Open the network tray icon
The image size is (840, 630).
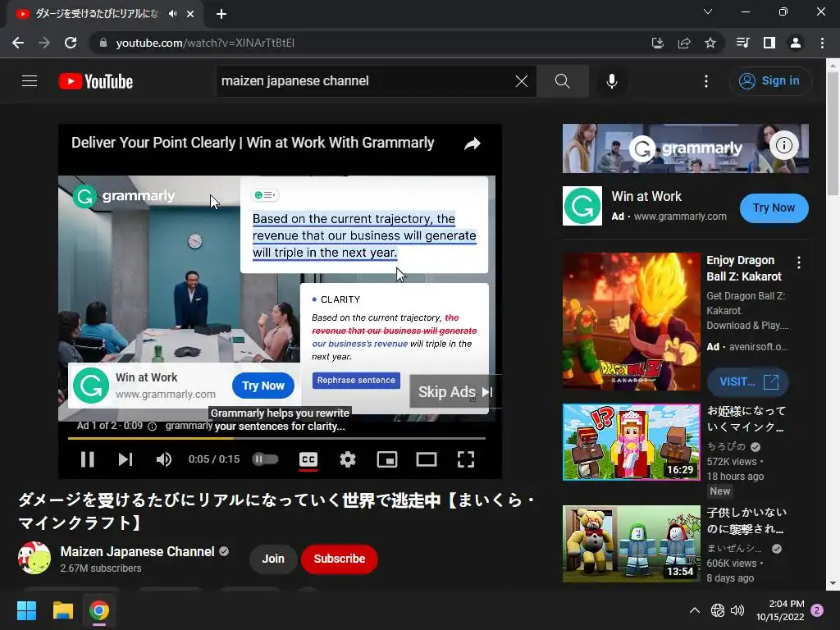coord(717,610)
